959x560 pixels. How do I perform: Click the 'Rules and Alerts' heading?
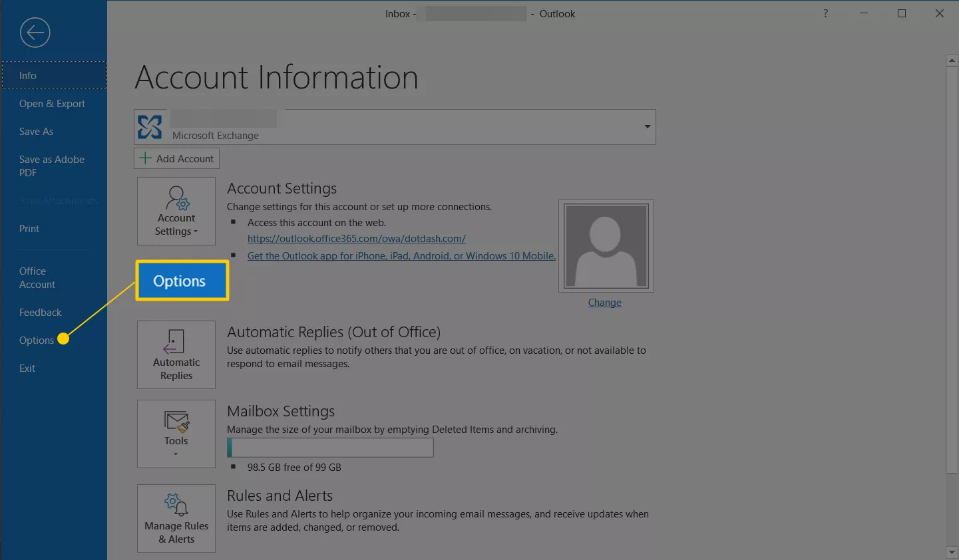point(280,495)
